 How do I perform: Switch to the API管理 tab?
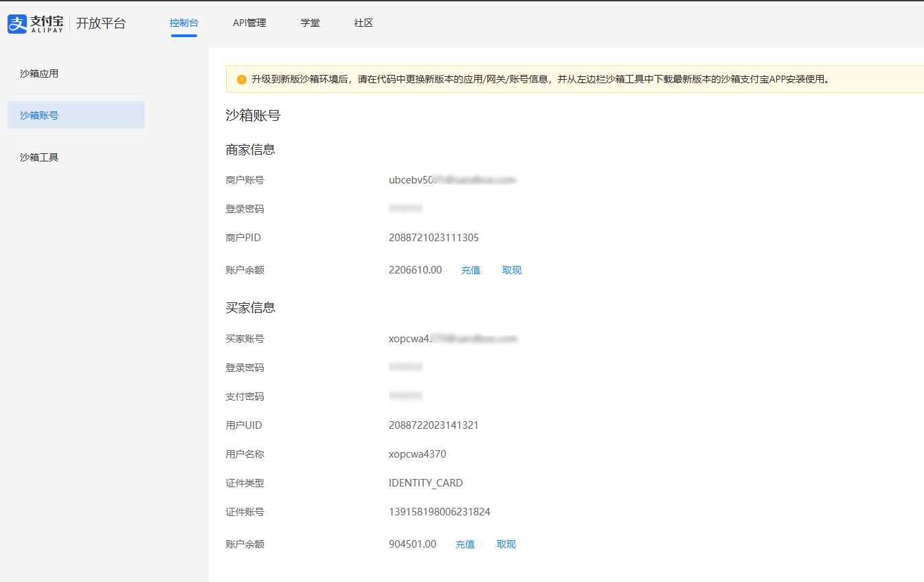[x=249, y=23]
